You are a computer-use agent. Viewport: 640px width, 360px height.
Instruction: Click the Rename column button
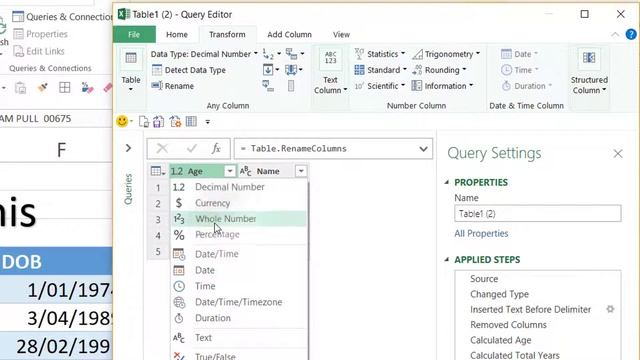tap(173, 86)
